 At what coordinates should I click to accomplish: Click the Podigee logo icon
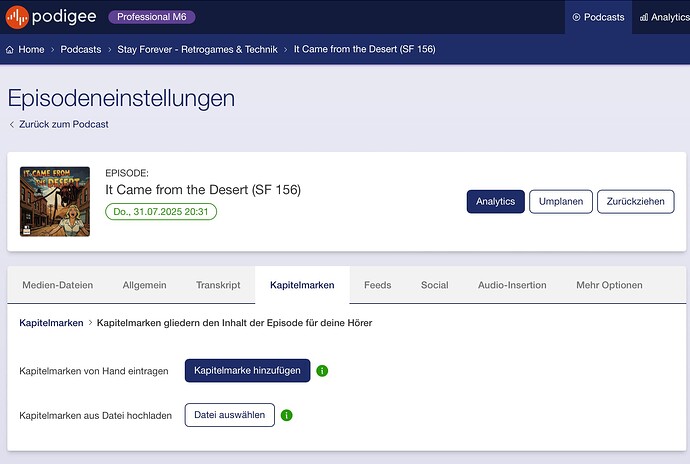click(x=17, y=17)
